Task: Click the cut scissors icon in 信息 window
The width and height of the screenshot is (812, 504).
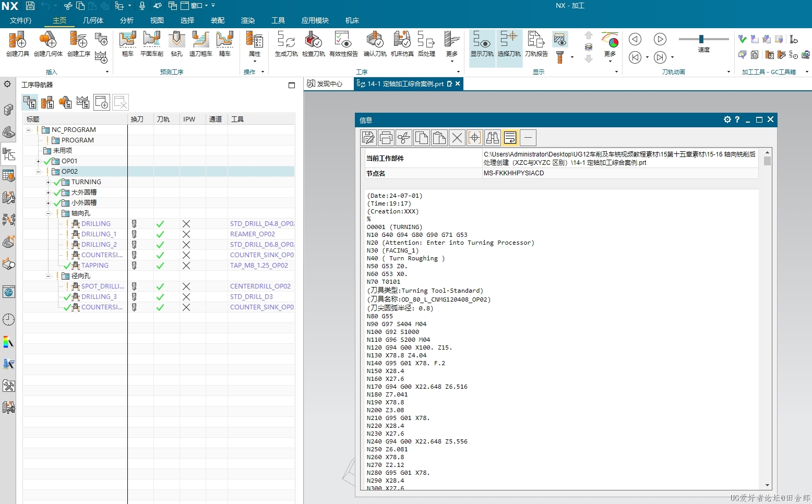Action: pos(404,138)
